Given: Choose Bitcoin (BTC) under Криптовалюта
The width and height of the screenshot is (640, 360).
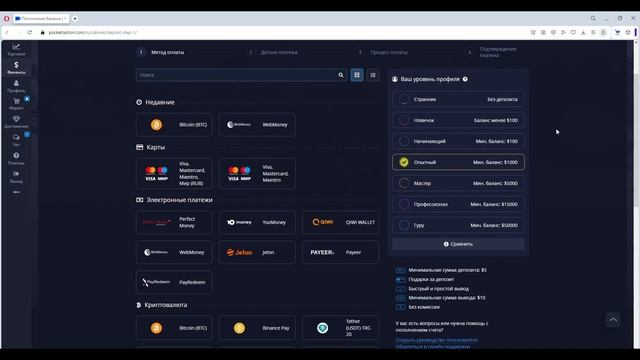Looking at the screenshot, I should pyautogui.click(x=174, y=328).
